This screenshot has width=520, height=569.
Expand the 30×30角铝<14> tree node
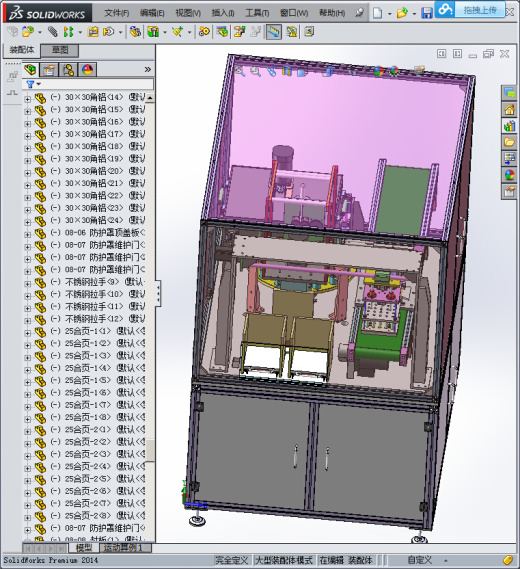click(x=28, y=98)
